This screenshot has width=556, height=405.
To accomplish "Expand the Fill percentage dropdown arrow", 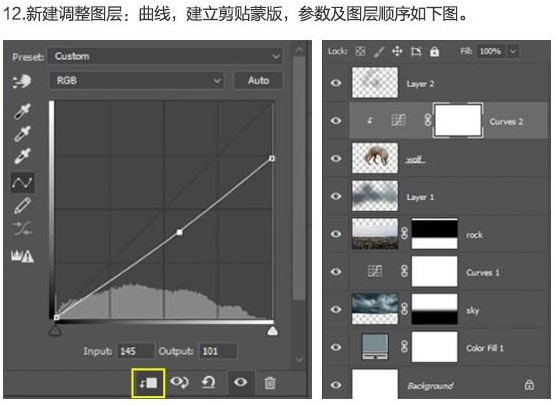I will 513,51.
